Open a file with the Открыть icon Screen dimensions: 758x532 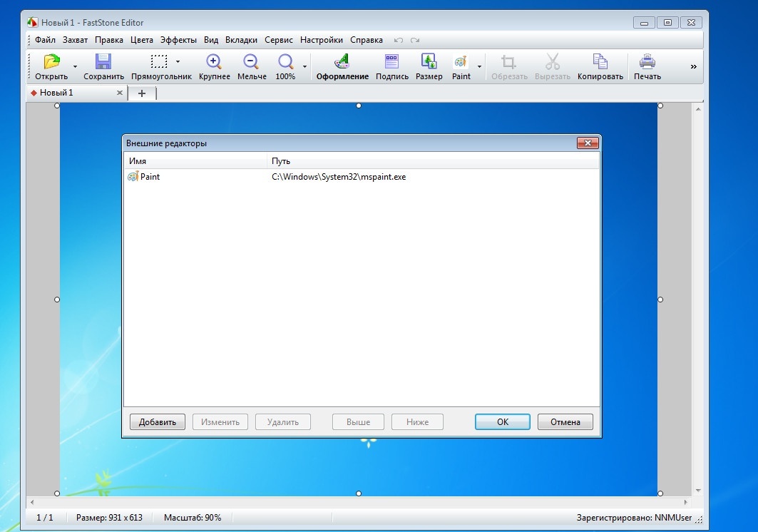click(51, 67)
